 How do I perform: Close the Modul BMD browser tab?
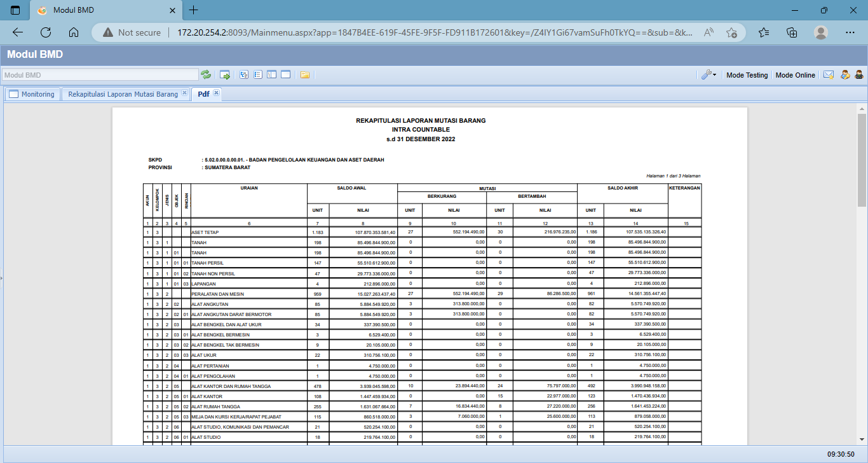[x=171, y=11]
